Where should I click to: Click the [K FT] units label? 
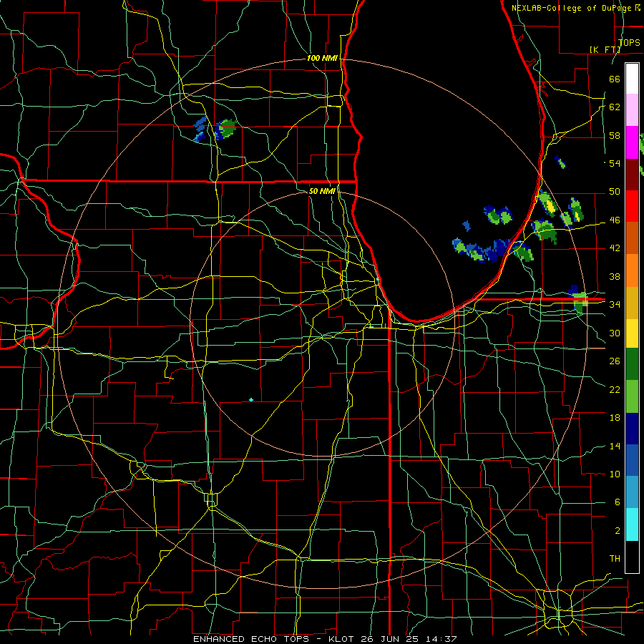605,49
